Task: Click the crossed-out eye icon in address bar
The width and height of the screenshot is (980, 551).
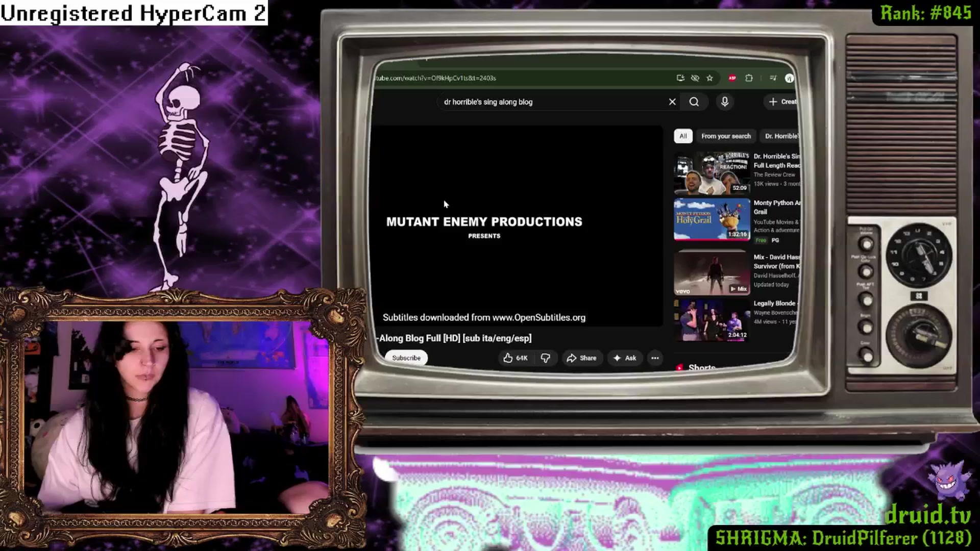Action: click(695, 78)
